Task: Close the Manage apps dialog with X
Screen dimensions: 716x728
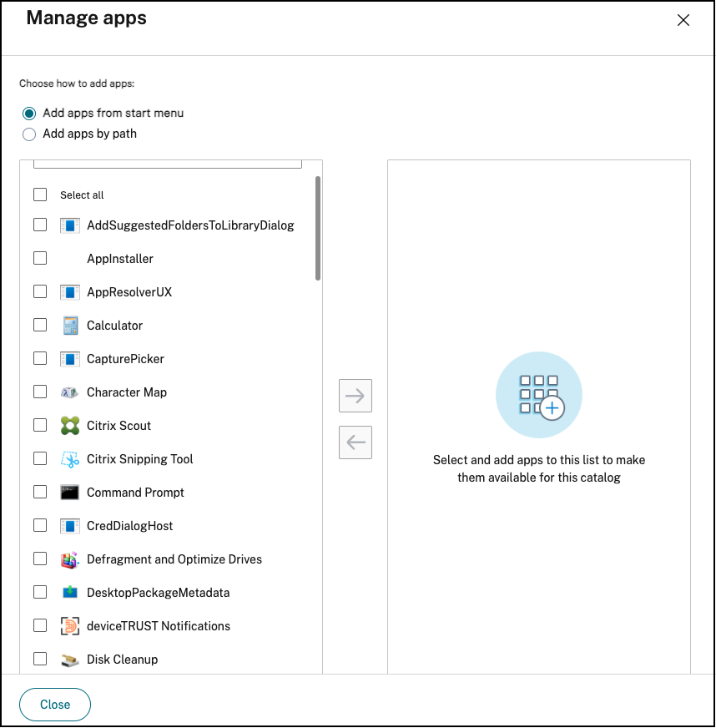Action: tap(683, 20)
